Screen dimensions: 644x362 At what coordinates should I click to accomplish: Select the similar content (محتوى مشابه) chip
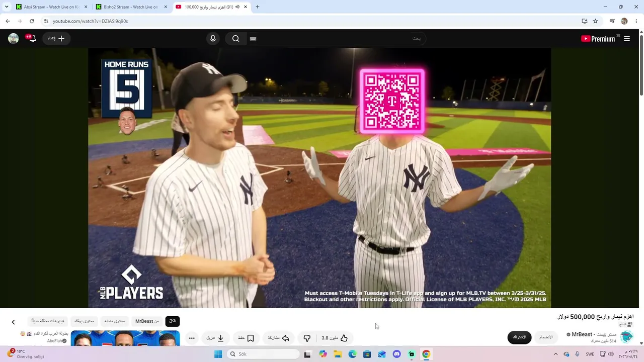(x=115, y=321)
